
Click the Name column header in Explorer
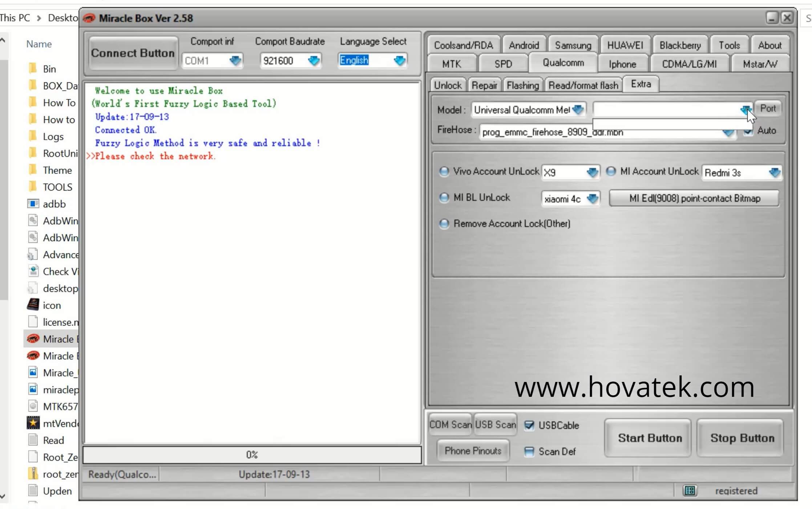point(39,44)
